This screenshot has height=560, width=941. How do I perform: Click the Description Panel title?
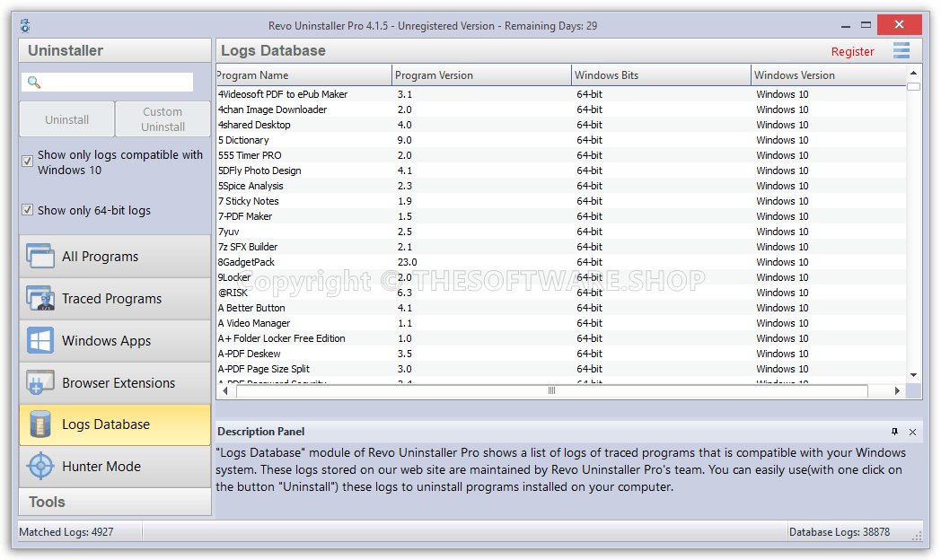(260, 432)
